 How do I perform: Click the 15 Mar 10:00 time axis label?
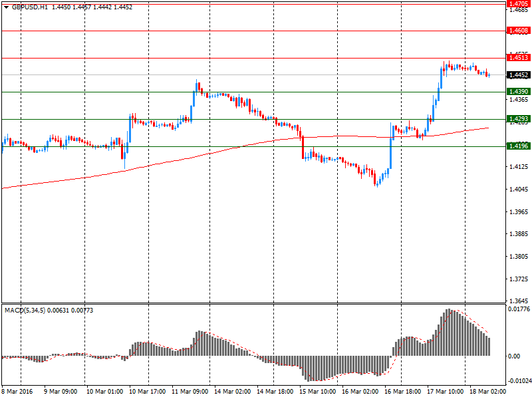318,391
